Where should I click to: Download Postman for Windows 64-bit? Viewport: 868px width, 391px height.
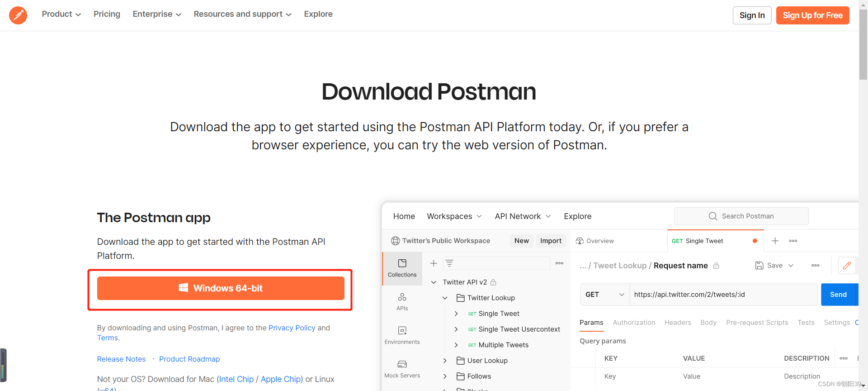point(221,288)
